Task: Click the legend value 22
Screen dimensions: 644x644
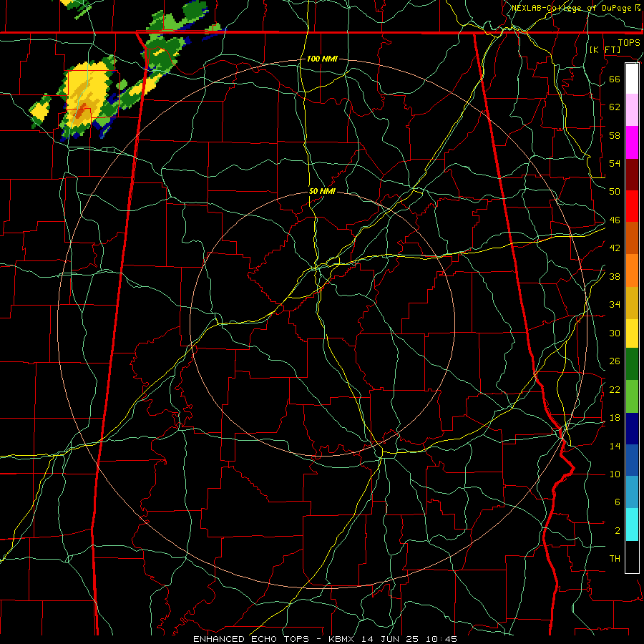Action: (615, 389)
